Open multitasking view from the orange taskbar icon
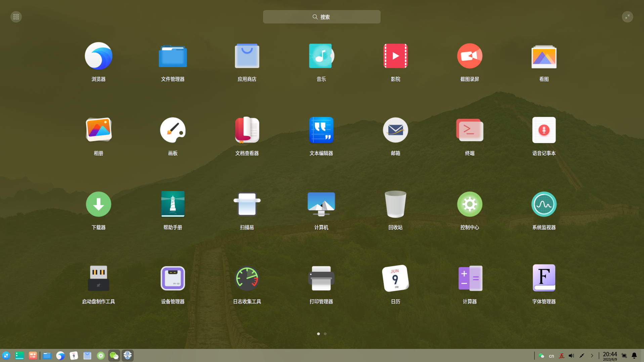This screenshot has width=644, height=362. click(33, 356)
